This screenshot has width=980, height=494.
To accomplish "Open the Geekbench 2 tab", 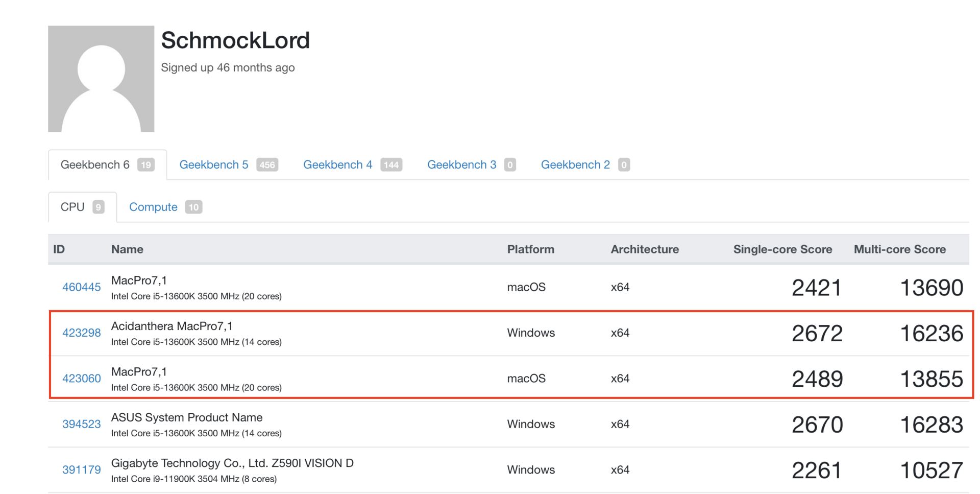I will [x=575, y=164].
